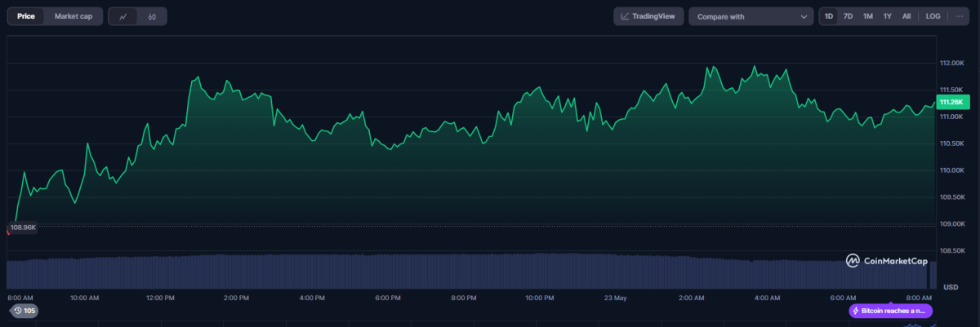Click the red marker beside 108.96K
980x327 pixels.
[7, 231]
